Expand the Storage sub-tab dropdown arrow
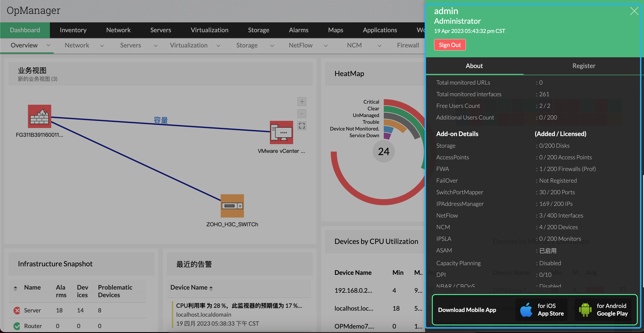 coord(272,45)
